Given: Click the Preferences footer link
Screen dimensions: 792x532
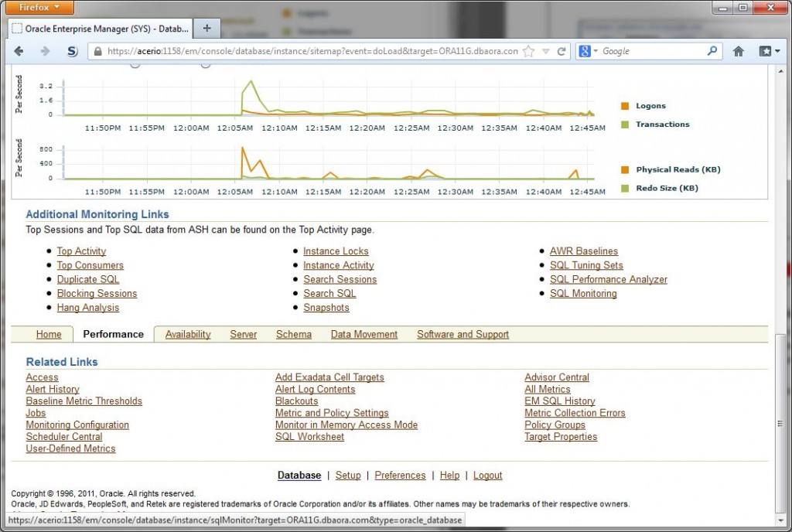Looking at the screenshot, I should [400, 475].
